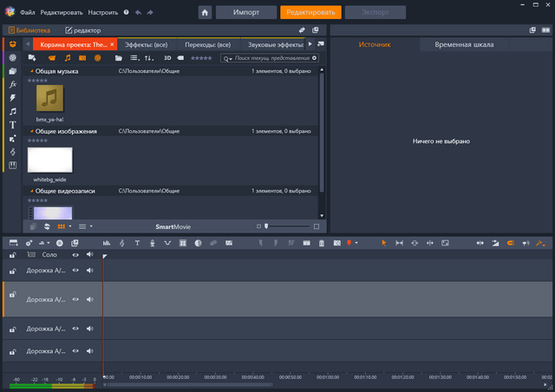
Task: Click the Home icon button
Action: (x=205, y=13)
